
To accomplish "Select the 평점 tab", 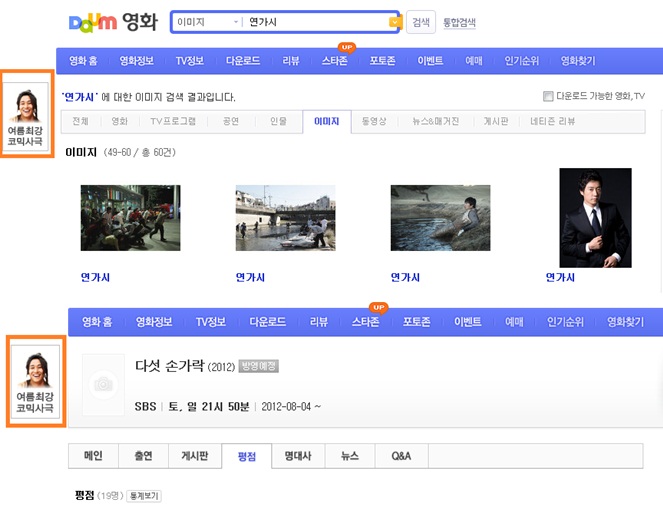I will click(x=247, y=456).
